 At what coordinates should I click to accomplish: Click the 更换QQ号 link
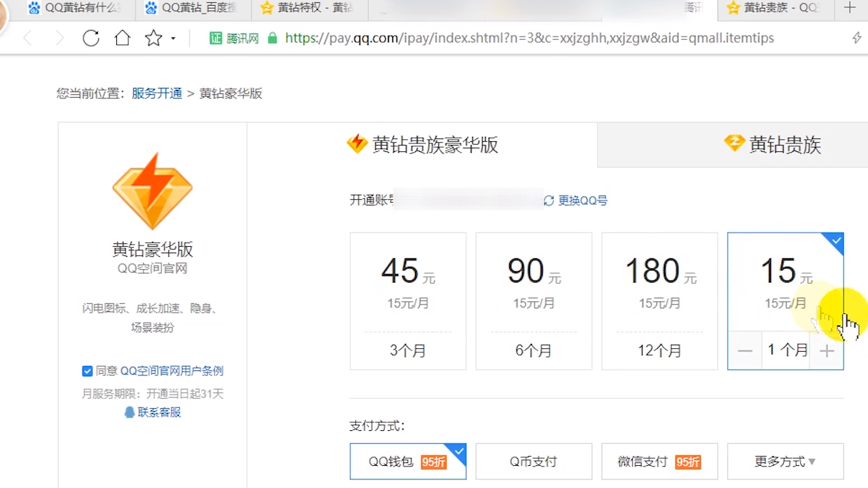(583, 200)
